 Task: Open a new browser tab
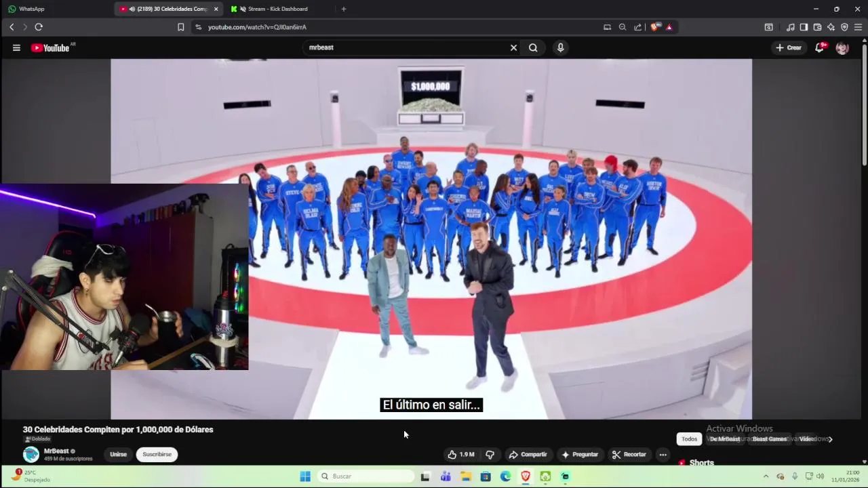pyautogui.click(x=344, y=9)
